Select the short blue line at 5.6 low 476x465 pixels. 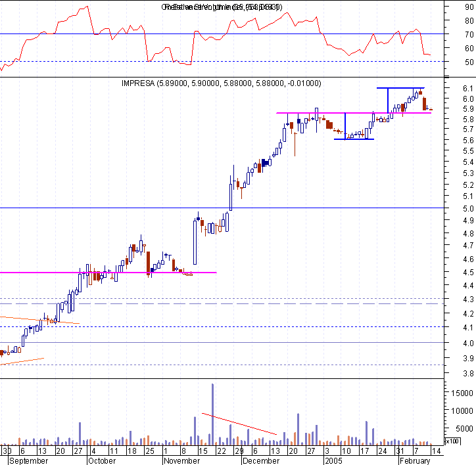(354, 139)
